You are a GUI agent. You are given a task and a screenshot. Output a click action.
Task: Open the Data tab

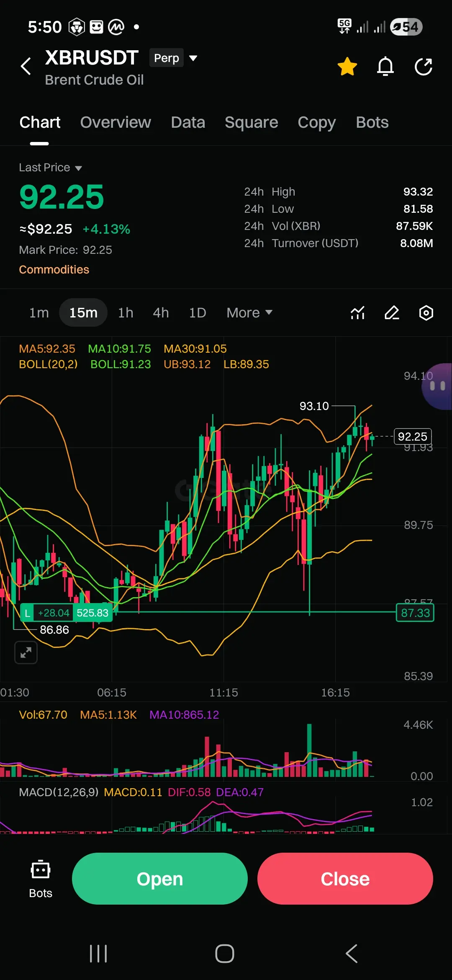click(x=188, y=122)
